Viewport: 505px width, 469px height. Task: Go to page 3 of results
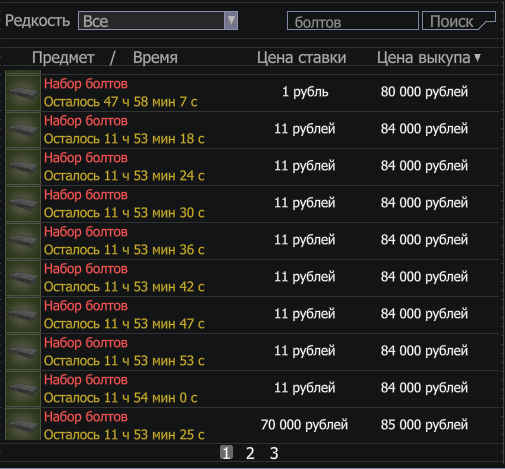pyautogui.click(x=274, y=453)
